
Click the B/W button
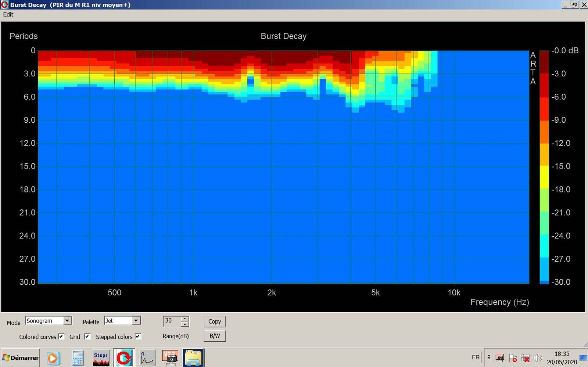pos(215,336)
